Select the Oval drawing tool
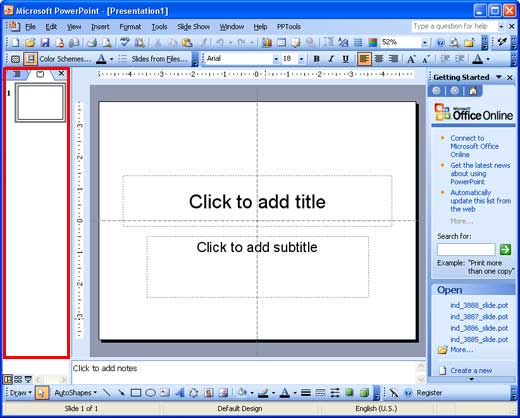520x418 pixels. (x=150, y=393)
